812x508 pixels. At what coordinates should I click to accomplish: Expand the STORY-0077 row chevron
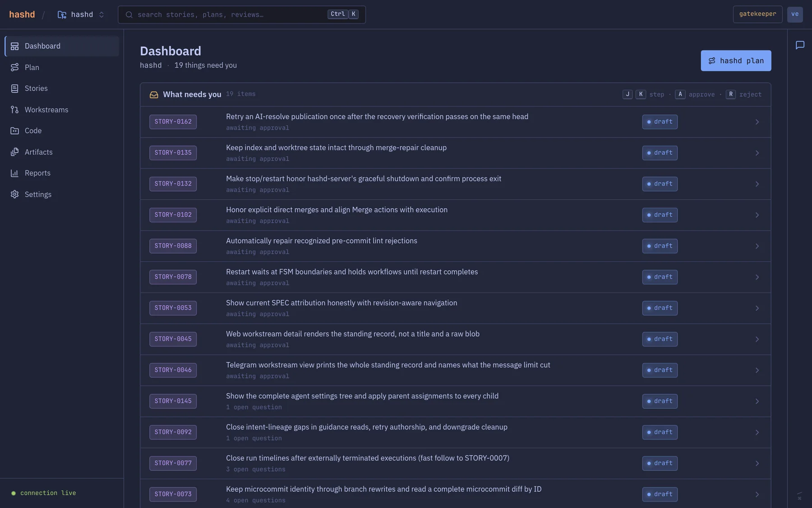coord(757,463)
